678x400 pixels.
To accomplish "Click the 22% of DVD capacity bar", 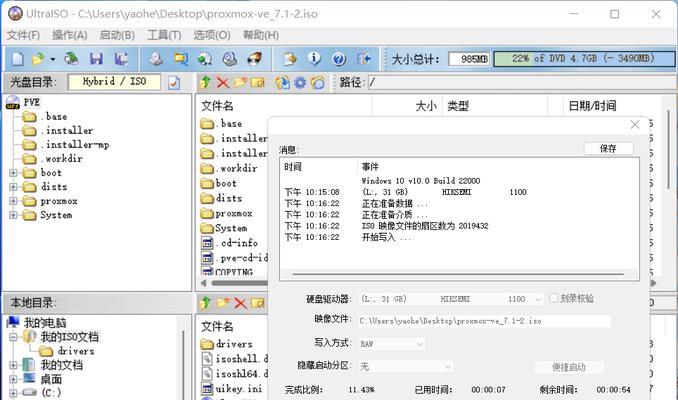I will [x=584, y=58].
